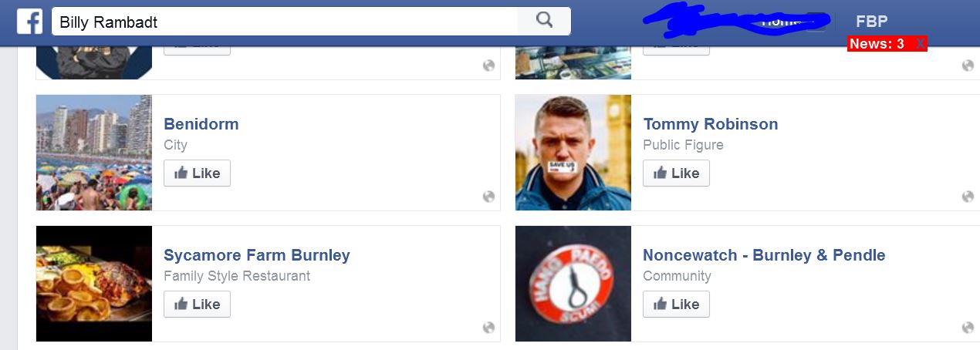Image resolution: width=980 pixels, height=350 pixels.
Task: Open the Noncewatch badge thumbnail
Action: pyautogui.click(x=573, y=284)
